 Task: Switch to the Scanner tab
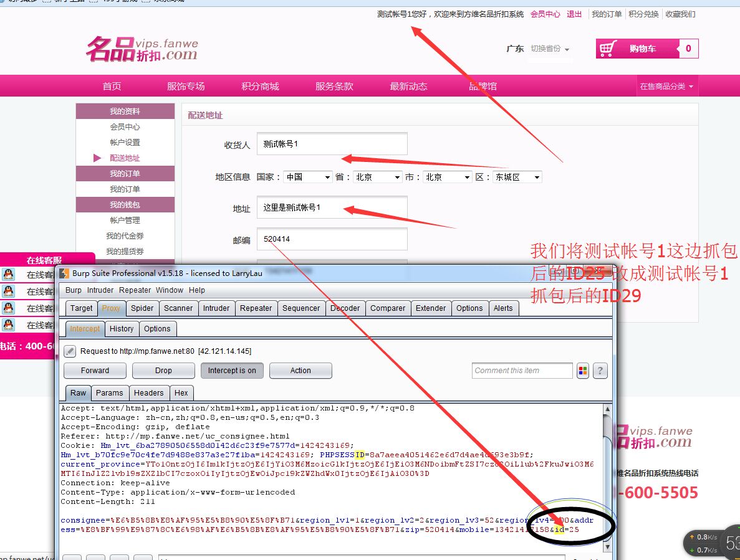pyautogui.click(x=178, y=308)
